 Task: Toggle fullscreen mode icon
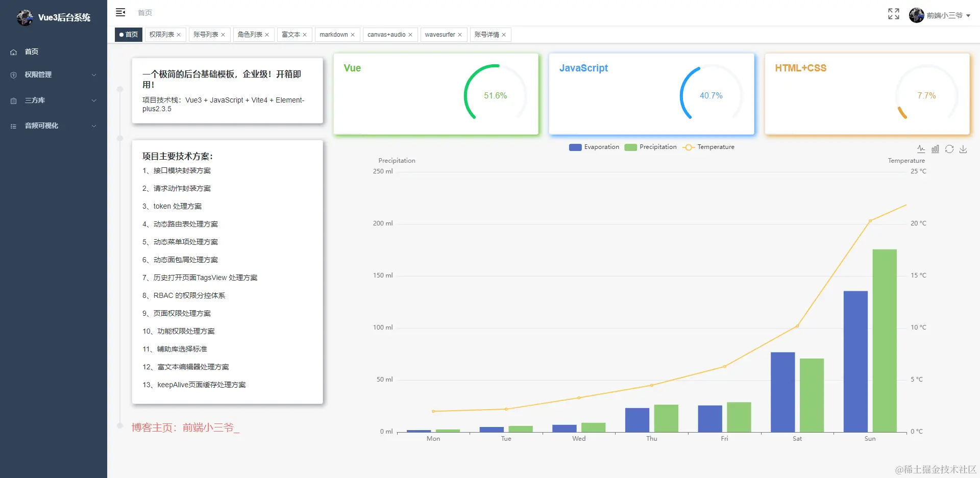point(893,14)
